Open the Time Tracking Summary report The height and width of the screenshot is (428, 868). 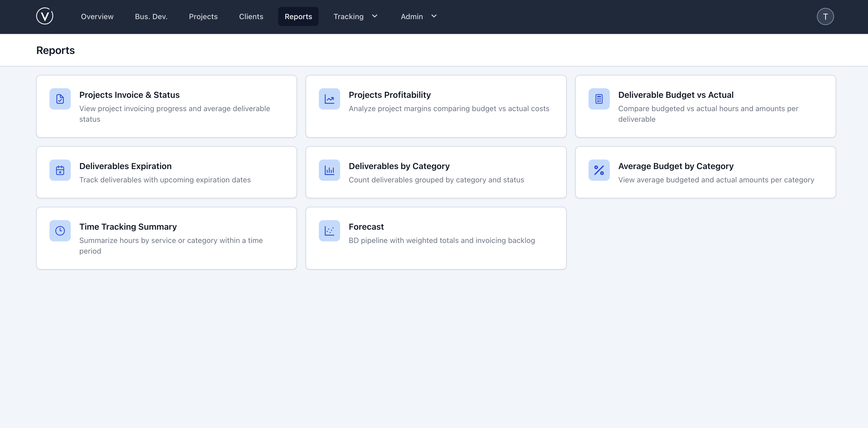pos(166,238)
